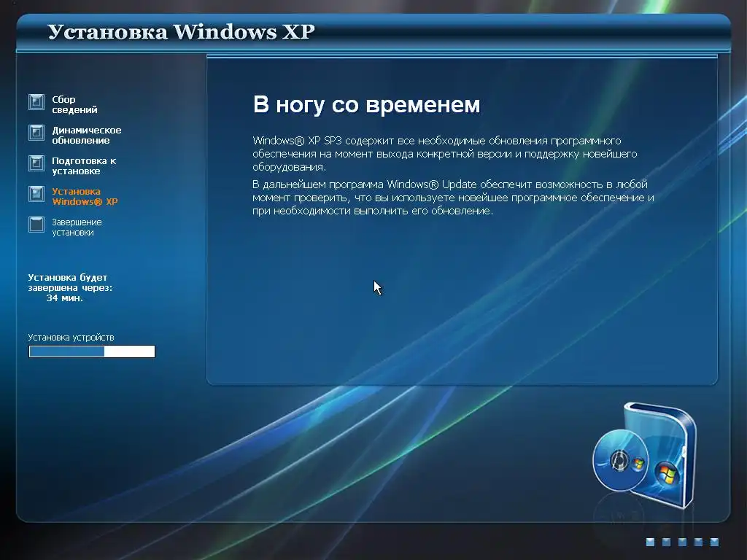Click the Windows XP software box with disc
Image resolution: width=747 pixels, height=560 pixels.
pos(645,455)
